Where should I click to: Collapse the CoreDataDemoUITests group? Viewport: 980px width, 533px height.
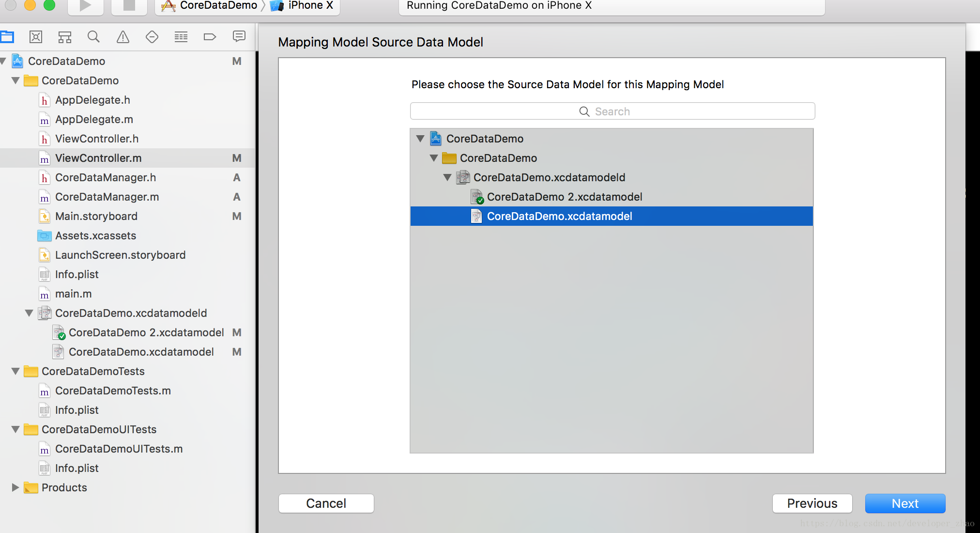pos(15,429)
